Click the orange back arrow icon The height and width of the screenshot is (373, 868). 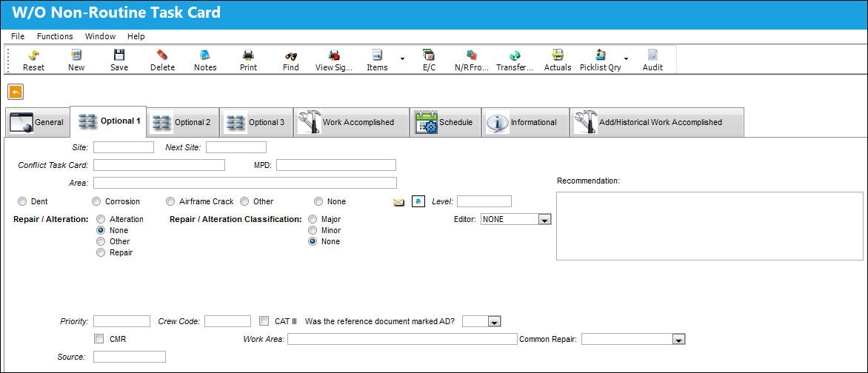pos(16,92)
